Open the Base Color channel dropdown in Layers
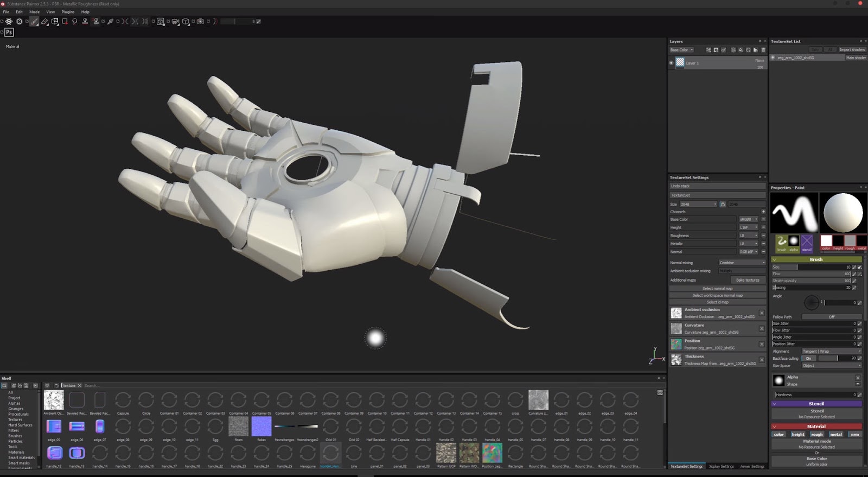This screenshot has width=868, height=477. [681, 50]
